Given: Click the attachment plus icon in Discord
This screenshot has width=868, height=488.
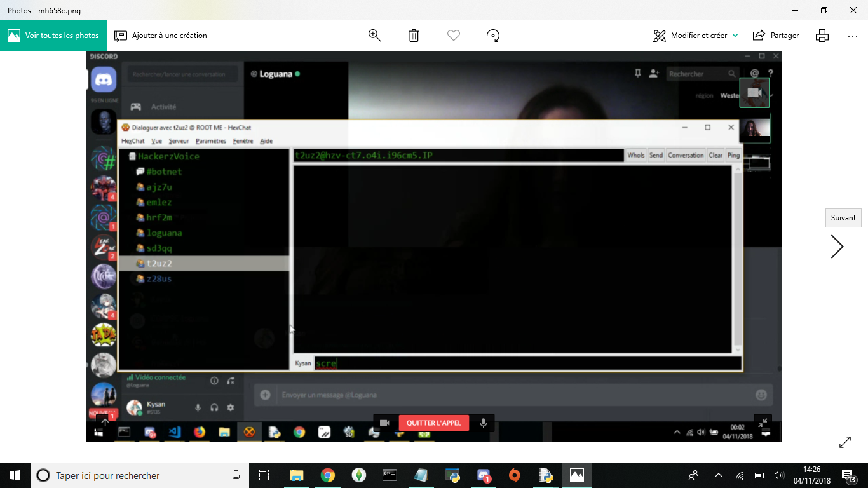Looking at the screenshot, I should 266,395.
